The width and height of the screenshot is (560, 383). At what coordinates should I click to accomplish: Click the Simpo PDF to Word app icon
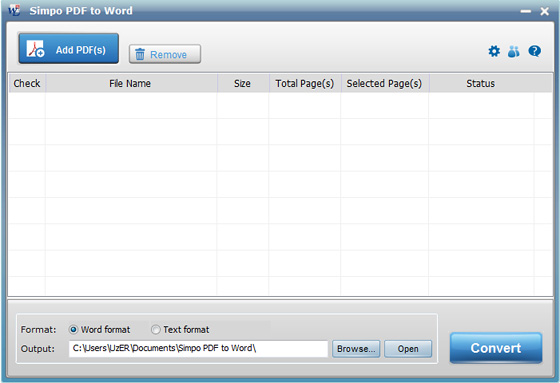pos(14,10)
